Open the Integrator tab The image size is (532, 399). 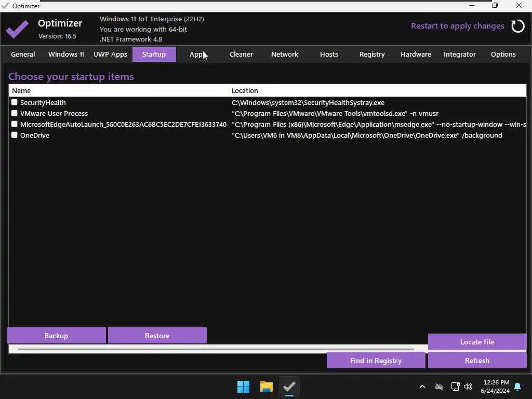(x=460, y=54)
